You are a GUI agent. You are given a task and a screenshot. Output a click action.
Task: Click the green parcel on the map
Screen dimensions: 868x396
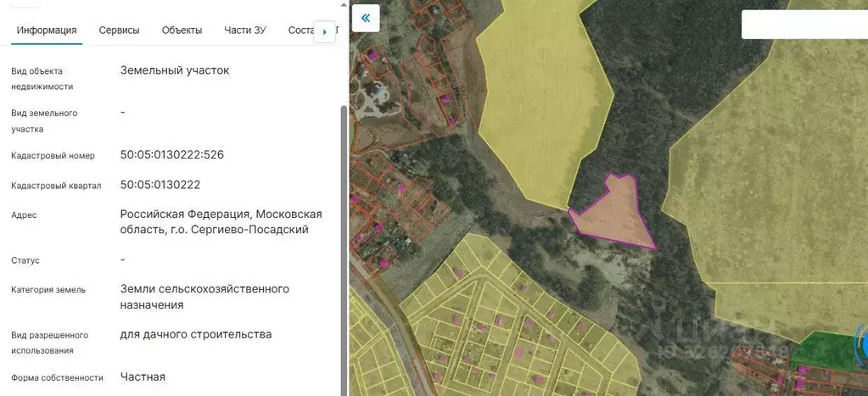tap(823, 349)
